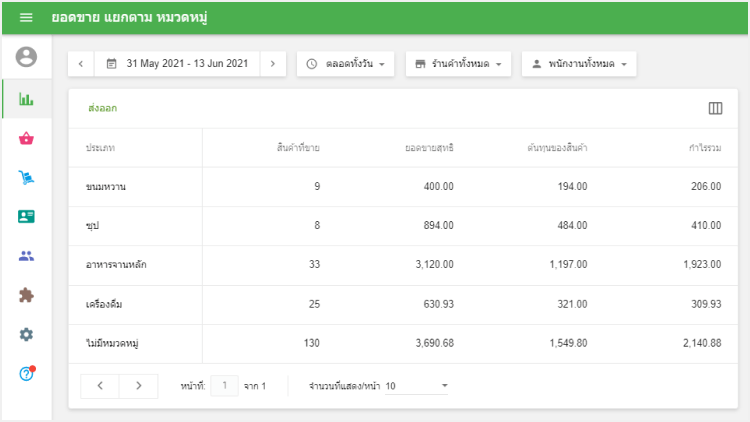750x422 pixels.
Task: Expand the ตลอดทั้งวัน time filter dropdown
Action: pyautogui.click(x=346, y=64)
